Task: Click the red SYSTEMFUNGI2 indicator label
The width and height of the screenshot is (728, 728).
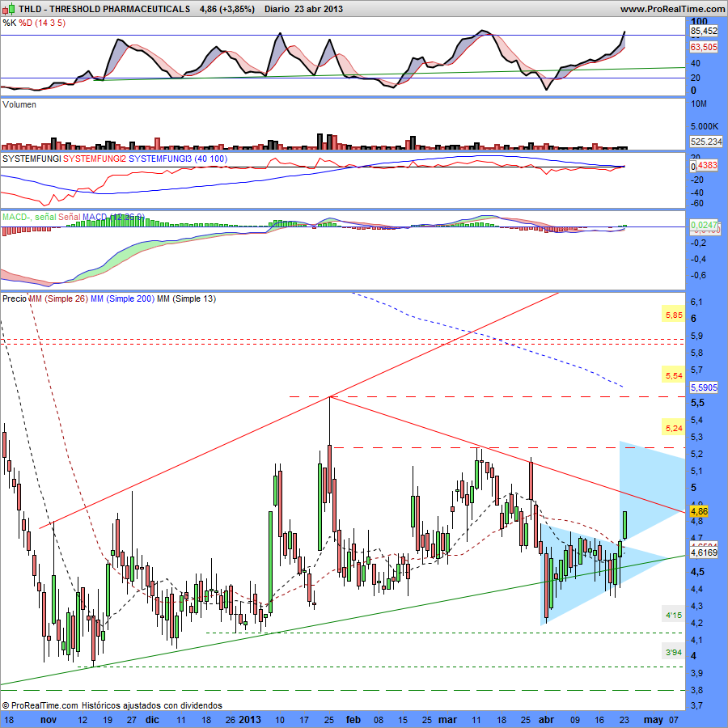Action: [x=95, y=159]
